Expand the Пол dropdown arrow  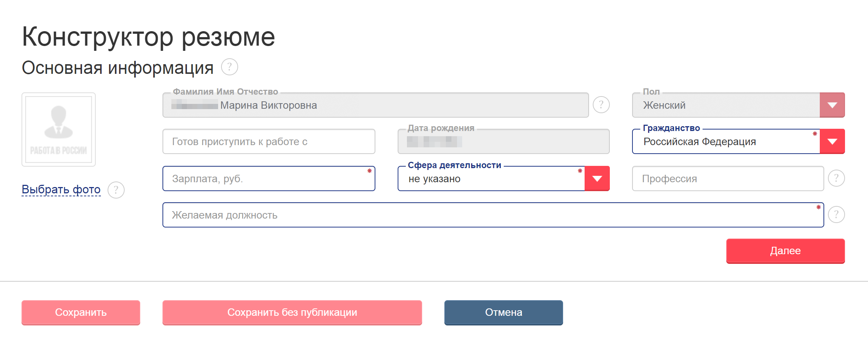point(832,105)
